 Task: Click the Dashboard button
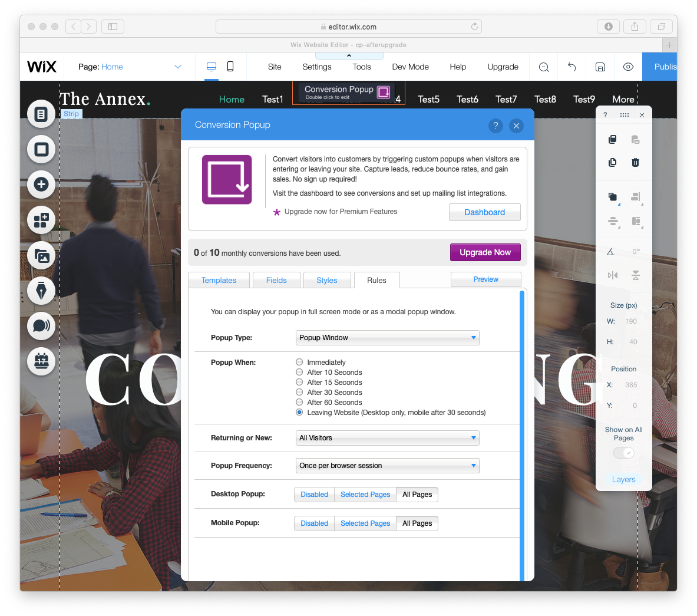[x=484, y=212]
